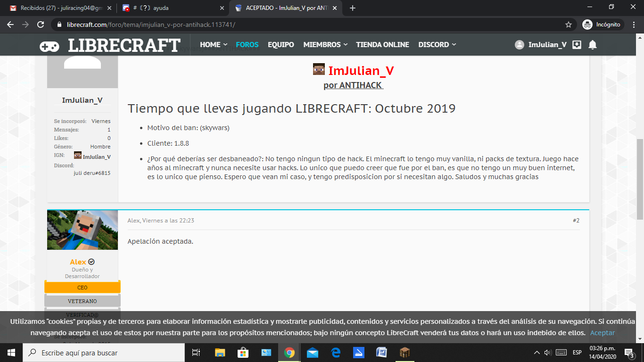The width and height of the screenshot is (644, 362).
Task: Open Windows notification center
Action: pyautogui.click(x=629, y=353)
